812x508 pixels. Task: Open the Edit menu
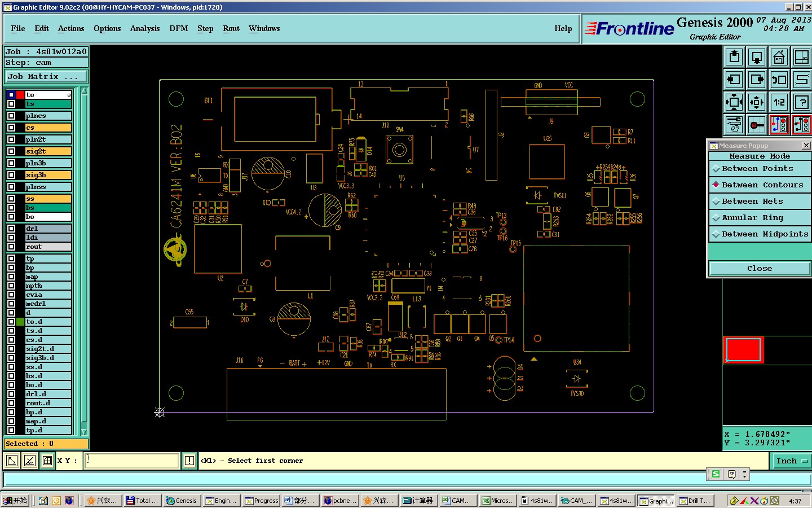[x=42, y=28]
